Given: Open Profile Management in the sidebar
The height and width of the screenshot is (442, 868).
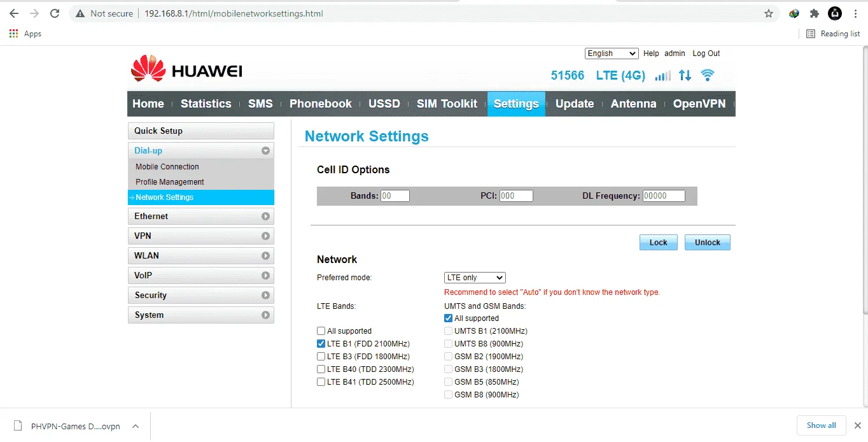Looking at the screenshot, I should tap(170, 182).
